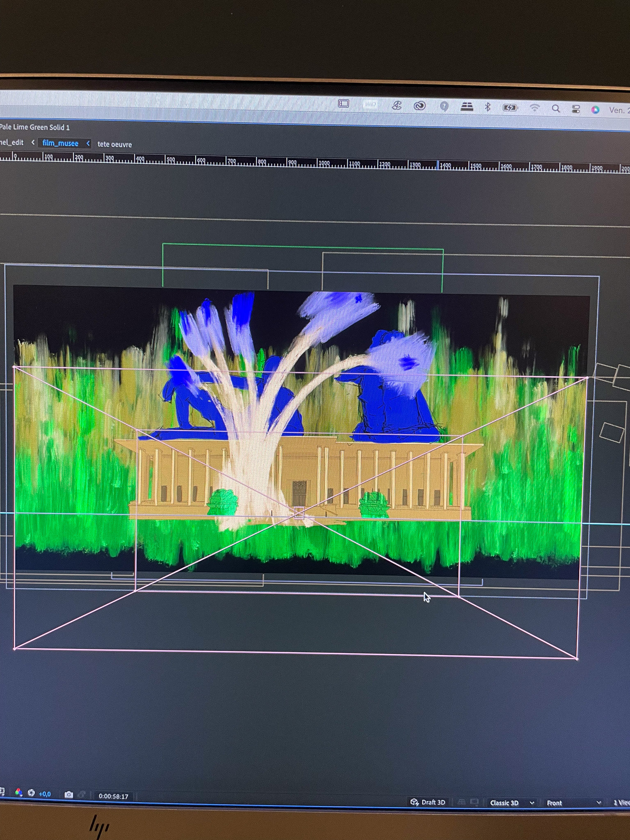Open the Front view dropdown
This screenshot has width=630, height=840.
[573, 803]
